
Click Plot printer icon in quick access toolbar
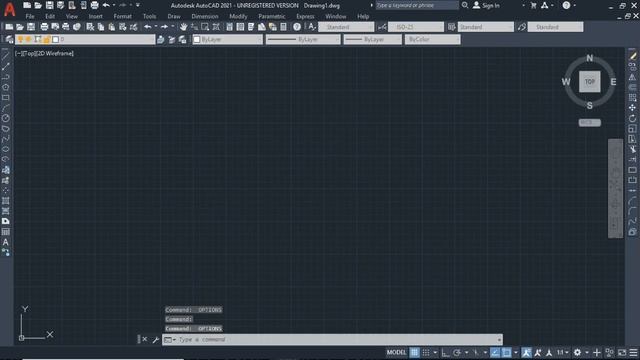tap(94, 5)
